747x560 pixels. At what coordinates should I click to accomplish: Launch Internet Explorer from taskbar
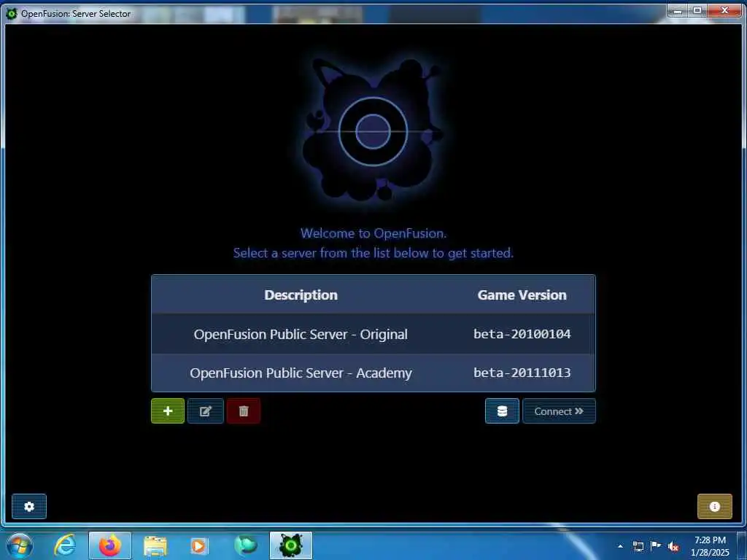click(65, 545)
